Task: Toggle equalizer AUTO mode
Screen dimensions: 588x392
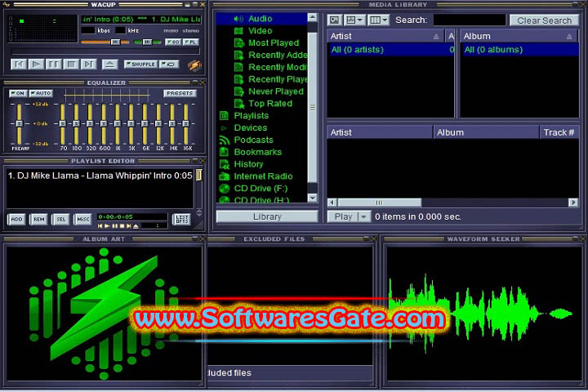Action: 41,93
